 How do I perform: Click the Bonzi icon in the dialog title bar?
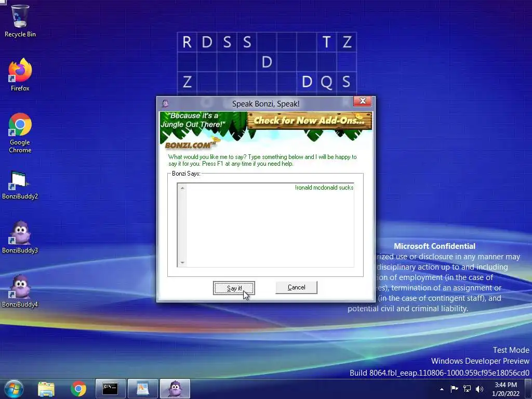[165, 103]
